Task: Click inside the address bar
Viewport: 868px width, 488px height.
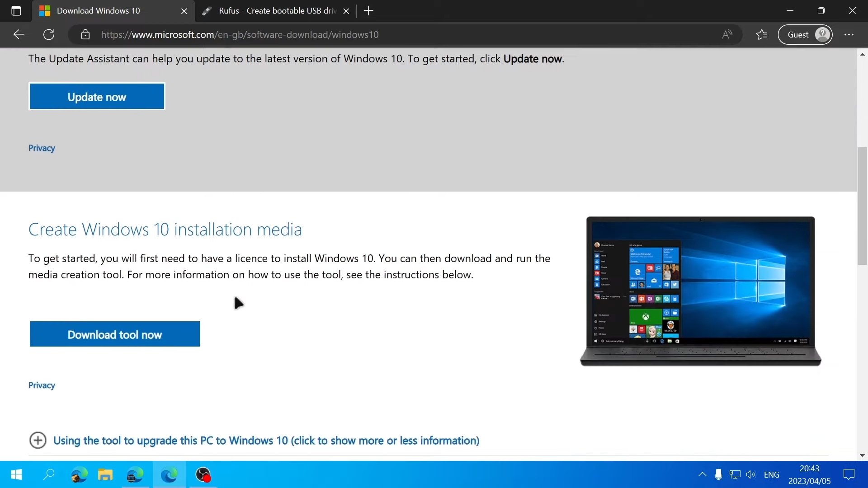Action: click(x=316, y=34)
